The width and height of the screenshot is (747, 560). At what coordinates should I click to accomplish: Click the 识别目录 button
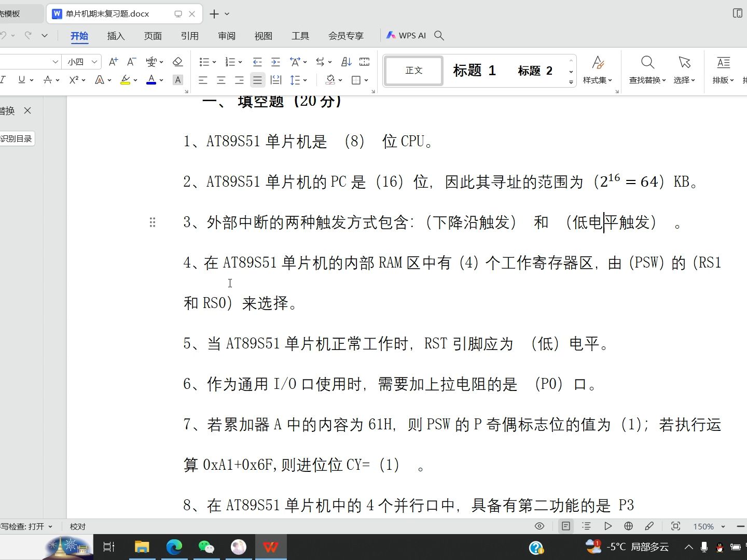pos(16,138)
